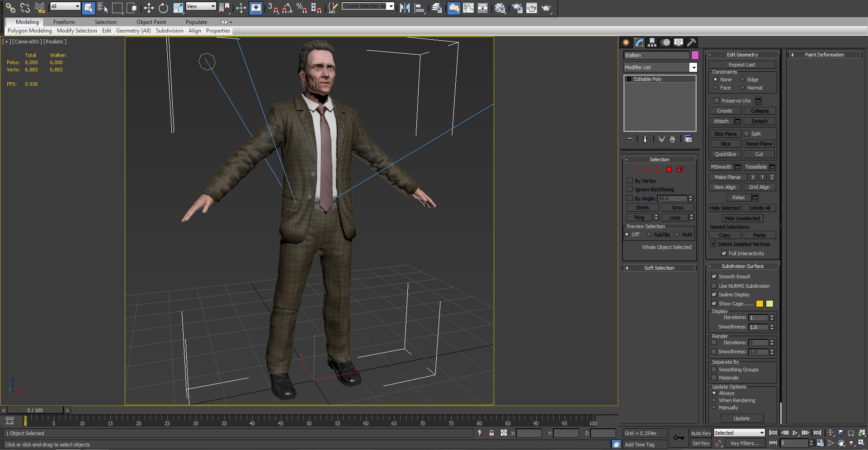Enable Preserve UVs checkbox
Viewport: 868px width, 450px height.
[717, 101]
